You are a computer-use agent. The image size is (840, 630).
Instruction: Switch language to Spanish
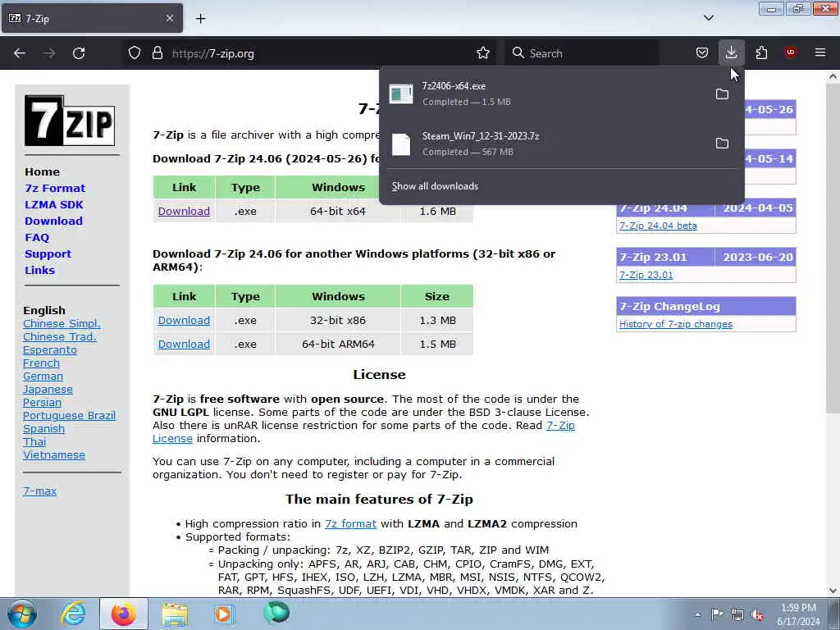(x=44, y=428)
